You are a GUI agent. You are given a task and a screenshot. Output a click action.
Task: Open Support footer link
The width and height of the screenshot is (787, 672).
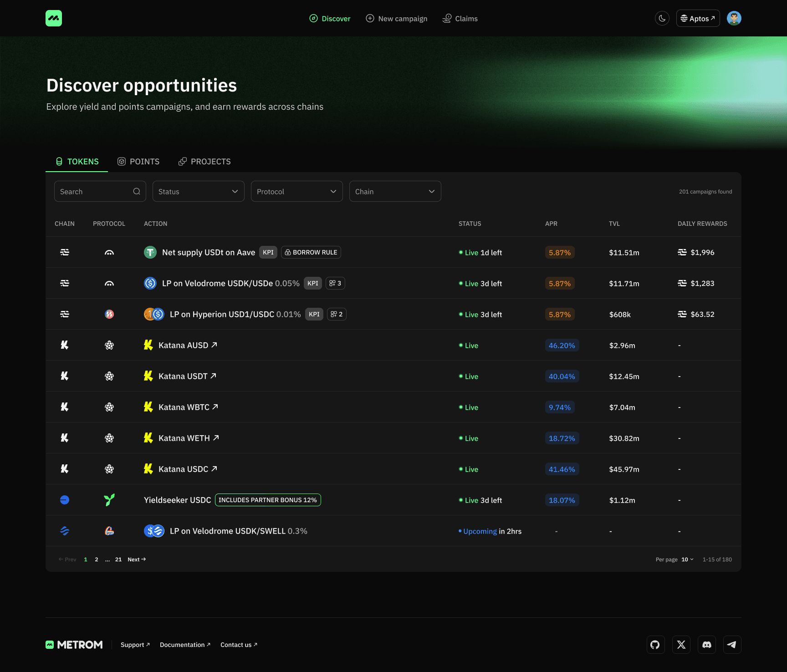point(135,645)
